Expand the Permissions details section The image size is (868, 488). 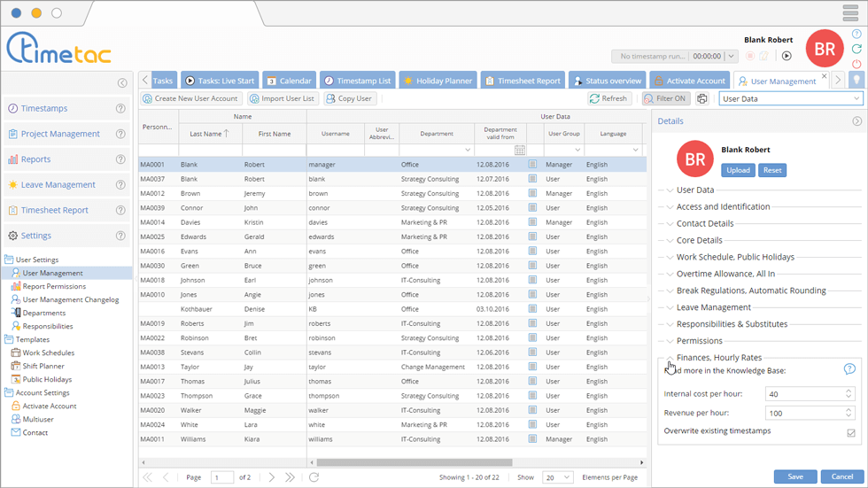click(699, 341)
